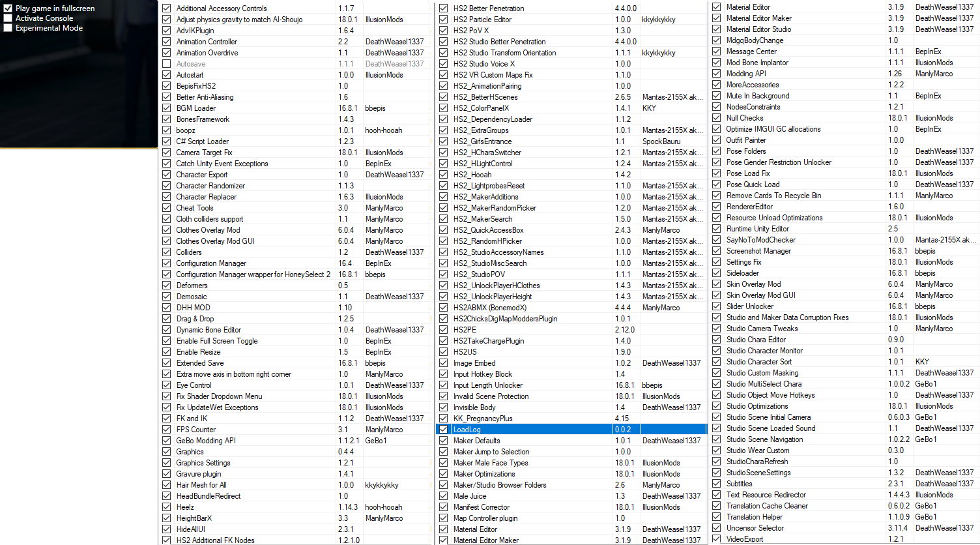Select Pose Gender Restriction Unlocker row
Screen dimensions: 980x545
(844, 162)
